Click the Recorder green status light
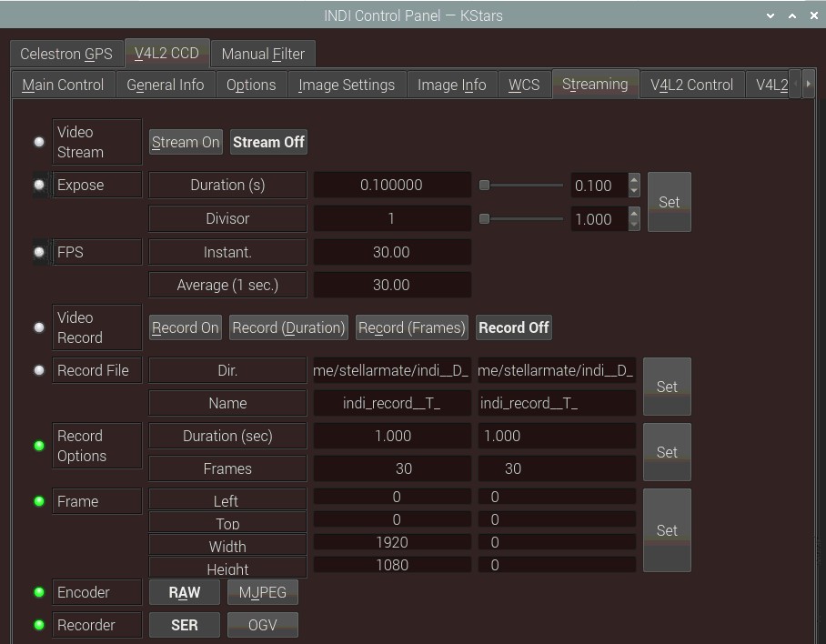Image resolution: width=826 pixels, height=644 pixels. (39, 625)
